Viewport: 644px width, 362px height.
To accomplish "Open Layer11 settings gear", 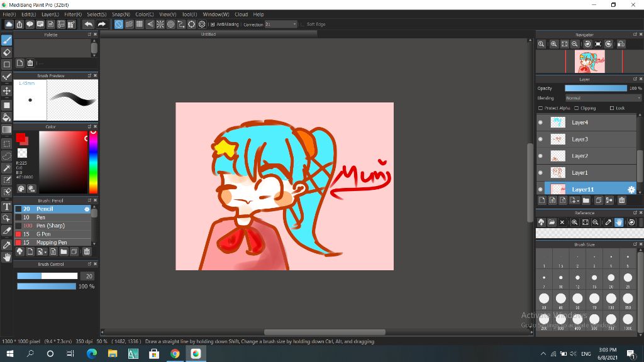I will pos(631,189).
